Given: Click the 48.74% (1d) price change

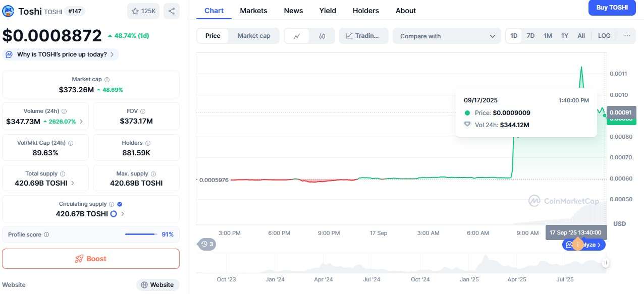Looking at the screenshot, I should click(x=128, y=36).
